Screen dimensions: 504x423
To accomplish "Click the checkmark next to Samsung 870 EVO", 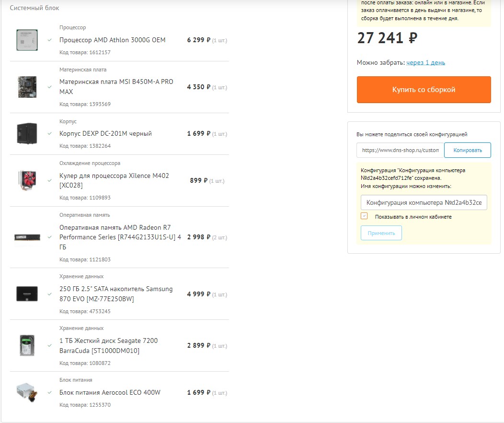I will (x=49, y=294).
